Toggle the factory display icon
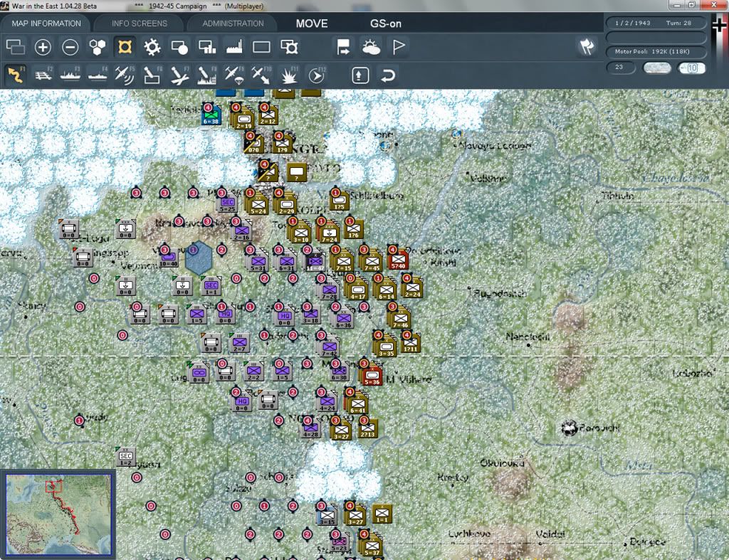The width and height of the screenshot is (729, 560). click(x=234, y=47)
